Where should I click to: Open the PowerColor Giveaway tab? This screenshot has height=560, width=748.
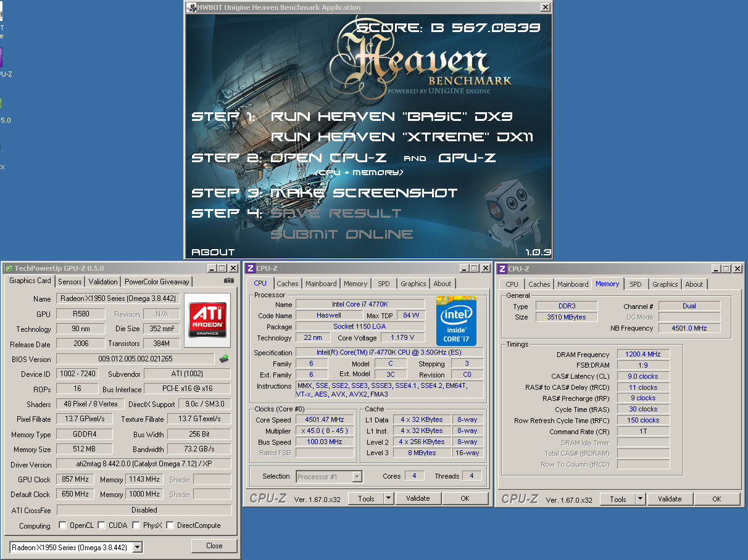(x=157, y=281)
